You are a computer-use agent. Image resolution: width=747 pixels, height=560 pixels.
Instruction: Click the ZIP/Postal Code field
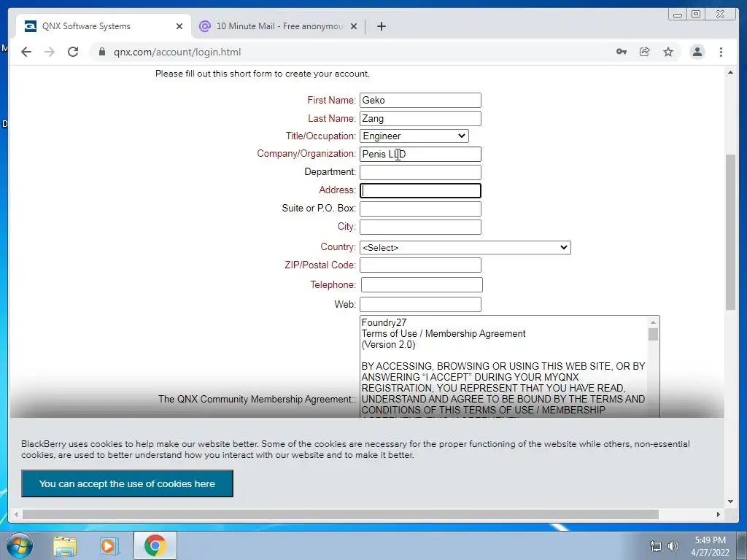420,265
